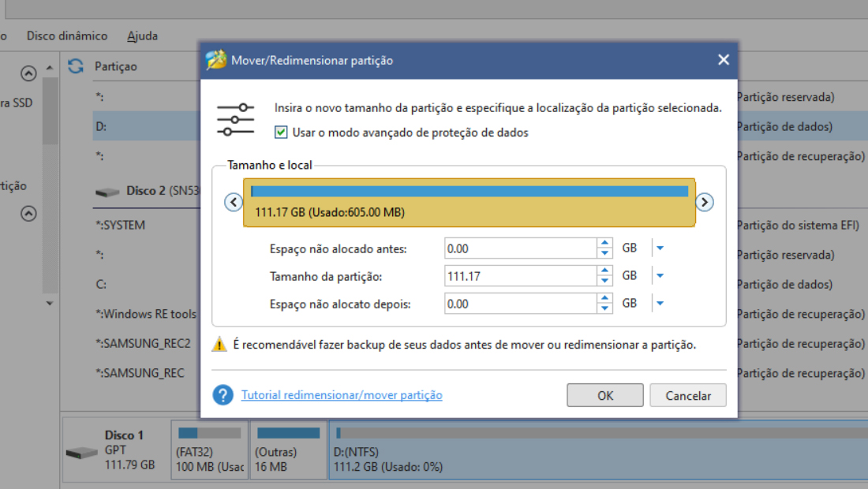This screenshot has height=489, width=868.
Task: Increase Tamanho da partição with up spinner
Action: coord(604,271)
